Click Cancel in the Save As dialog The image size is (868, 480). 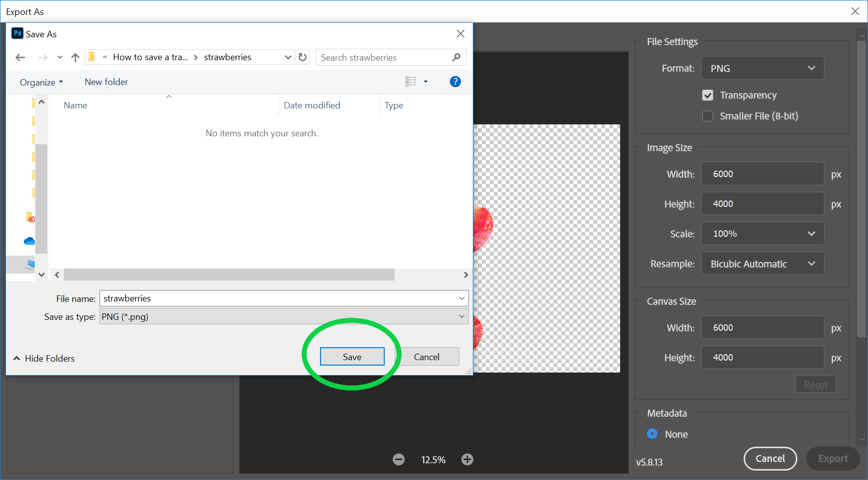point(427,357)
